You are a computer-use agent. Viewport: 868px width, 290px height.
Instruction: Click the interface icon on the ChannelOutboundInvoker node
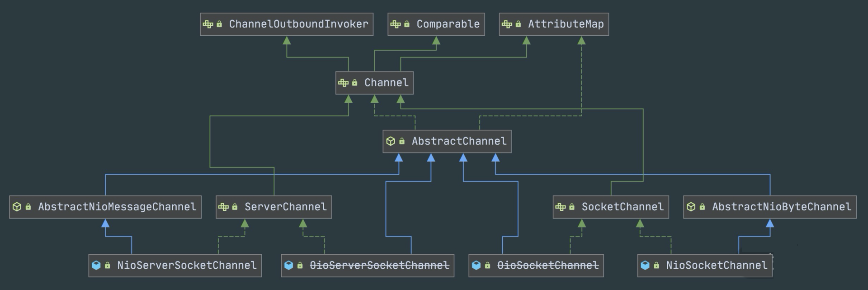click(x=208, y=24)
